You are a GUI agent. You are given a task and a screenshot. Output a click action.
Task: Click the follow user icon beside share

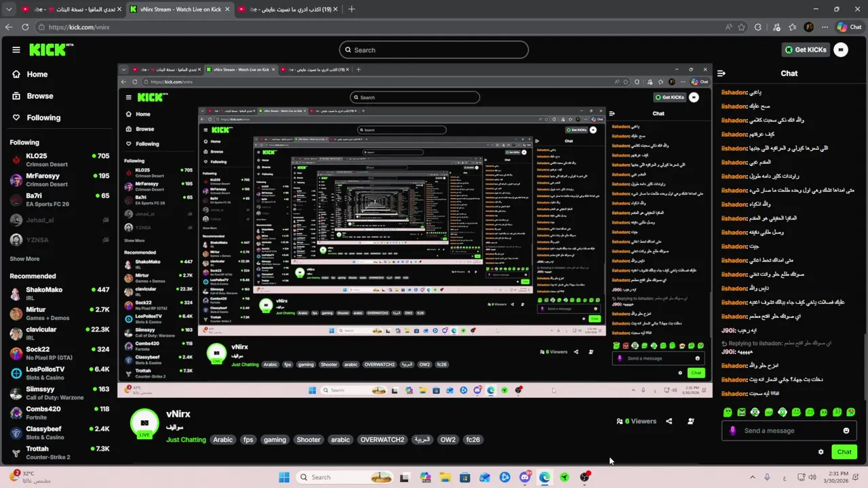pyautogui.click(x=690, y=422)
